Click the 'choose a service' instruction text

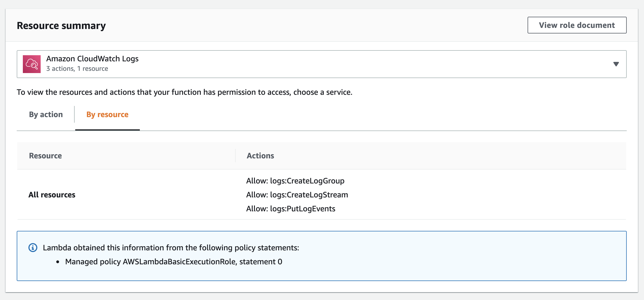(184, 92)
